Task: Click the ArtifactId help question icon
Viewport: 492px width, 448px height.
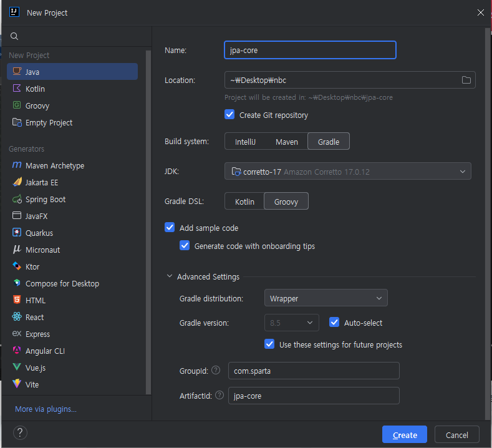Action: (219, 395)
